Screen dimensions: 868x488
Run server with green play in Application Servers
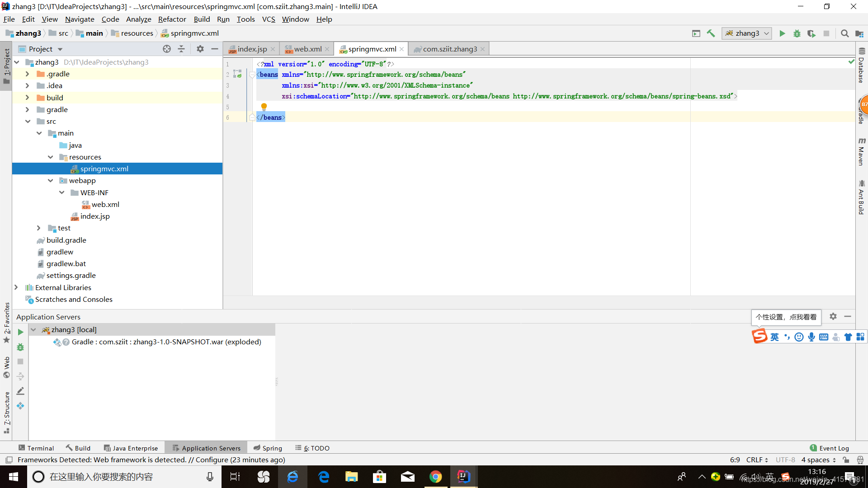pos(20,332)
